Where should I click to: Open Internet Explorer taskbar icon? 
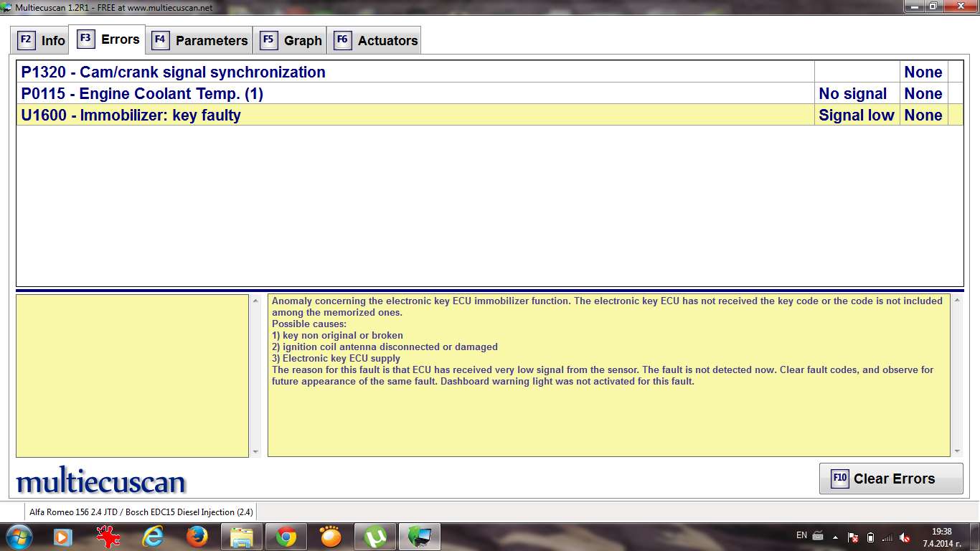pyautogui.click(x=153, y=536)
